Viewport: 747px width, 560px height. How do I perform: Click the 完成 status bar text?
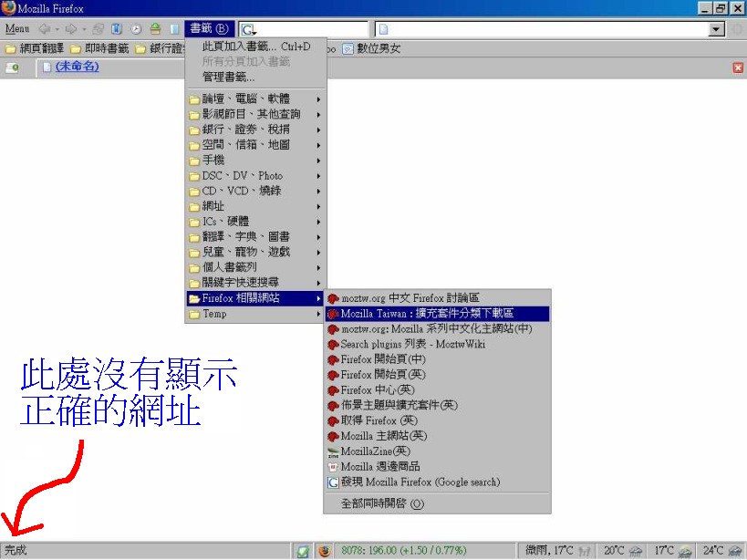[16, 551]
